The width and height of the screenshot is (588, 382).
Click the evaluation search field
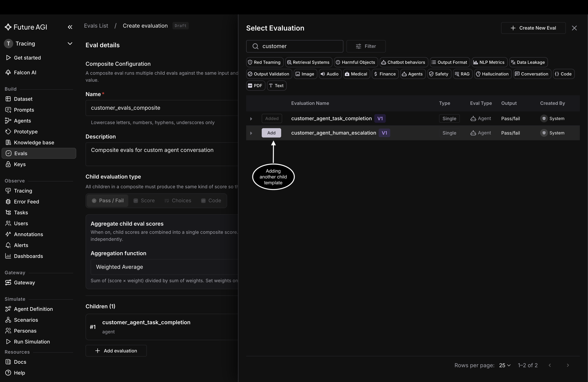point(295,46)
